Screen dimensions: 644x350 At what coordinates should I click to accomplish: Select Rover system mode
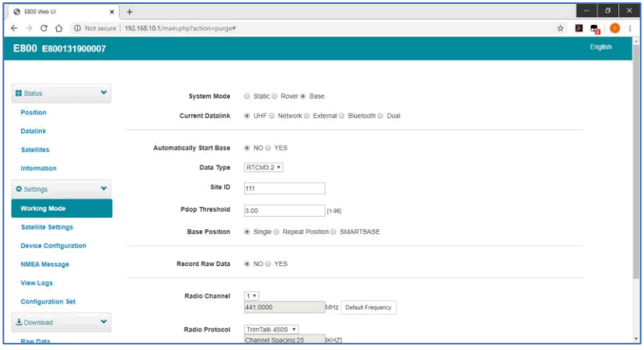pos(275,96)
